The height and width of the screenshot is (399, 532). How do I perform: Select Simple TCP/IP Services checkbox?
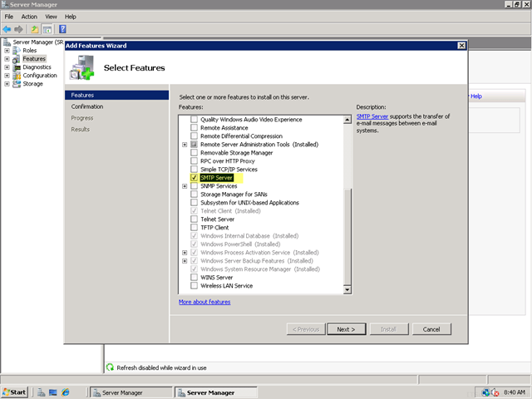[194, 170]
